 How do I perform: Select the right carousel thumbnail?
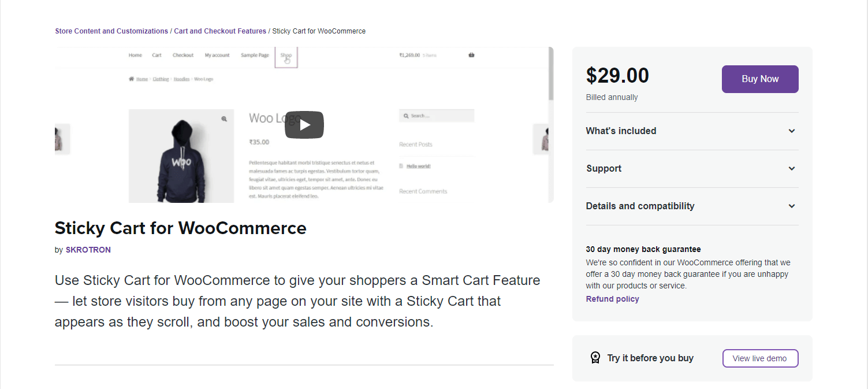click(x=543, y=139)
